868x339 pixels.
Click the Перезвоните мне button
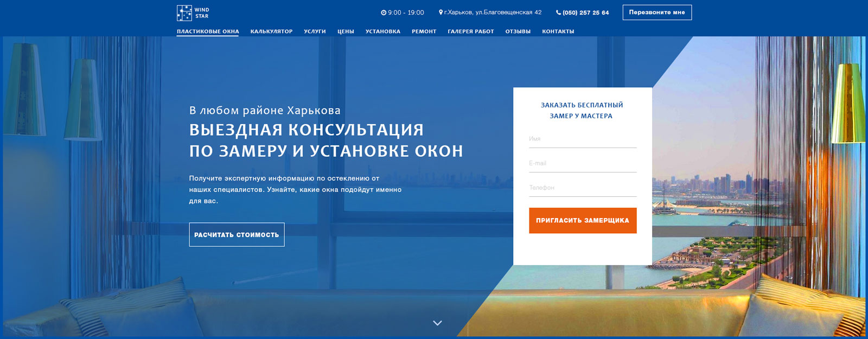pyautogui.click(x=657, y=12)
